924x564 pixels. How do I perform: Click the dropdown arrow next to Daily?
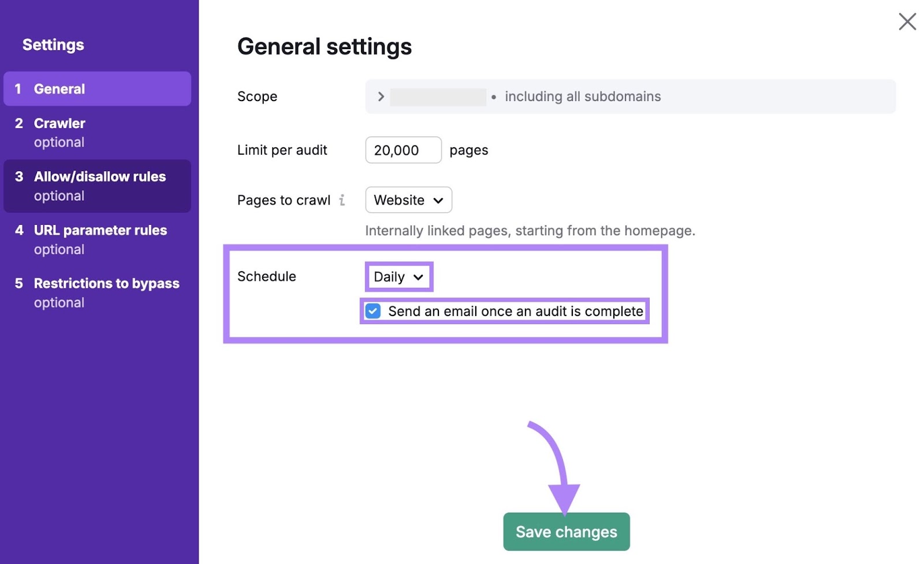point(418,277)
